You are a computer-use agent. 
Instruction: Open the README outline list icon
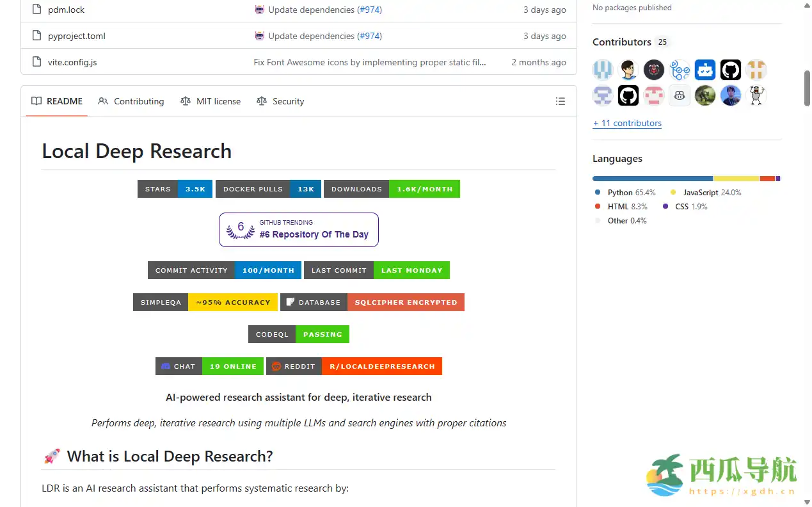[x=561, y=101]
